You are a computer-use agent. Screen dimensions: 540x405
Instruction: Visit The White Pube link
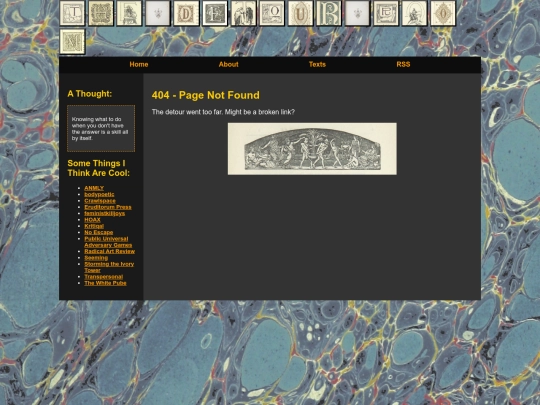[105, 283]
